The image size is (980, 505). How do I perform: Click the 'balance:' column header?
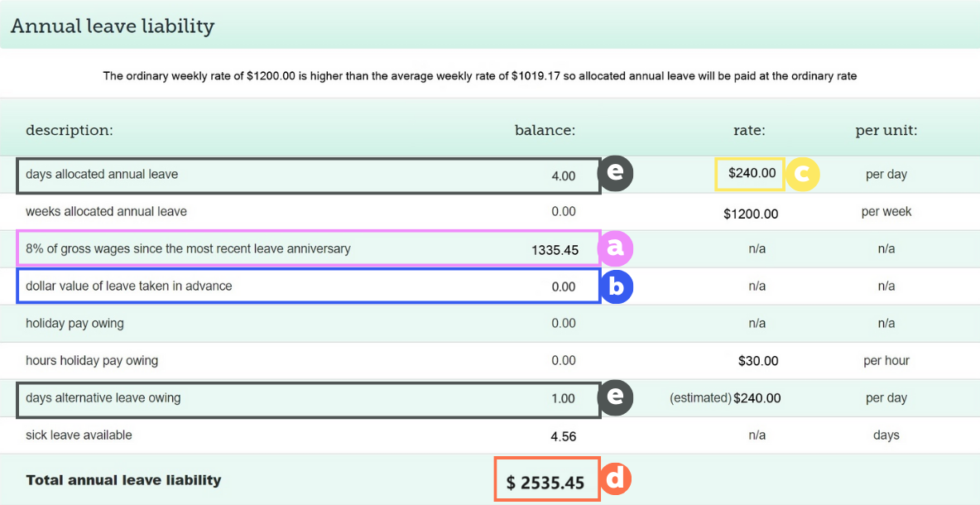click(x=545, y=130)
